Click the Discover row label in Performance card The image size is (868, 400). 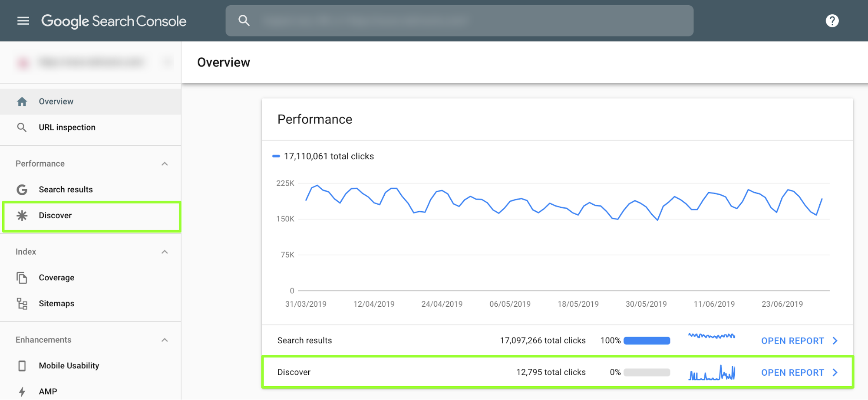(x=294, y=372)
